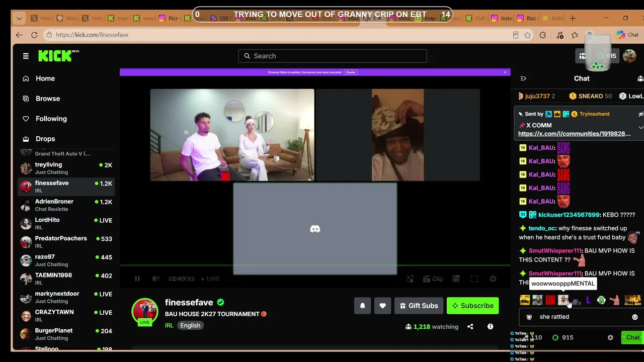Open PredatorPoachers channel in sidebar

(66, 242)
